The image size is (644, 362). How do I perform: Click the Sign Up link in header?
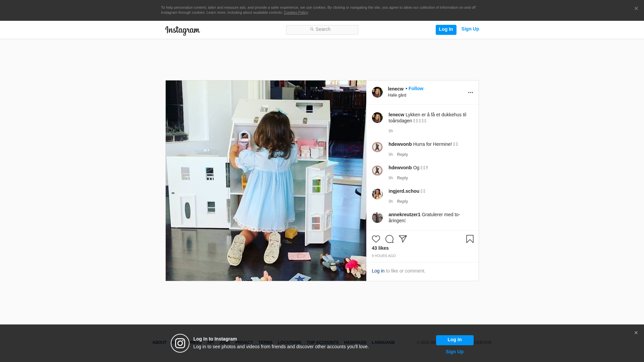(470, 29)
